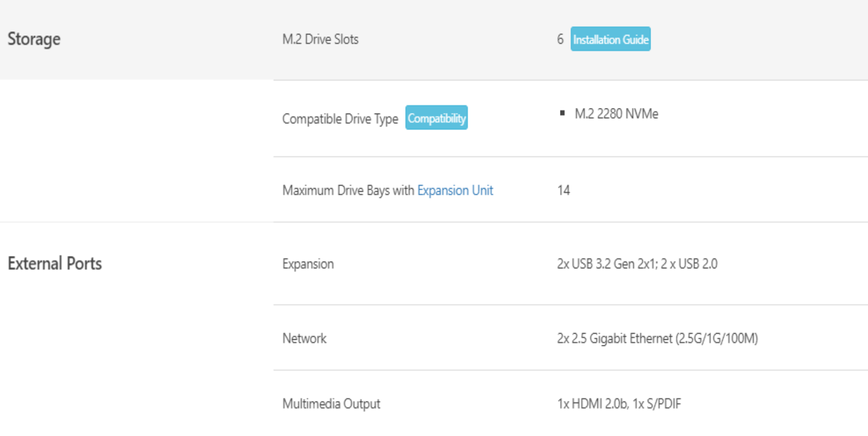
Task: Click the Expansion row label
Action: (308, 264)
